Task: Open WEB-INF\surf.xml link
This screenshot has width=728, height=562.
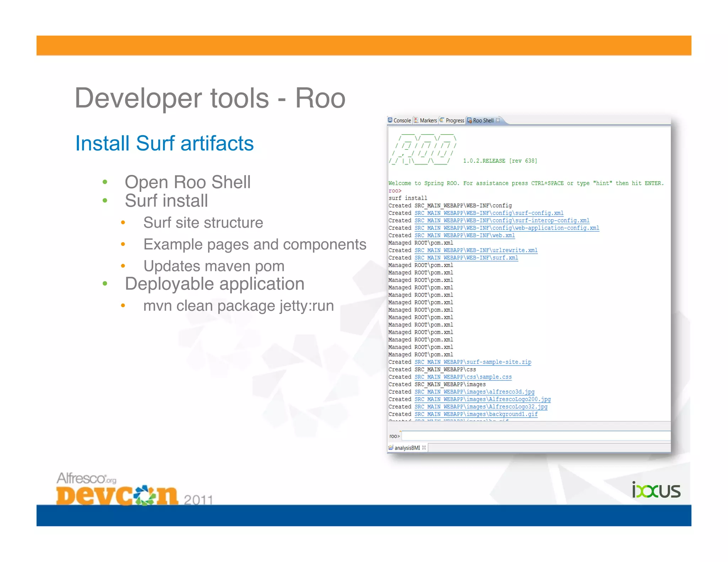Action: [x=466, y=258]
